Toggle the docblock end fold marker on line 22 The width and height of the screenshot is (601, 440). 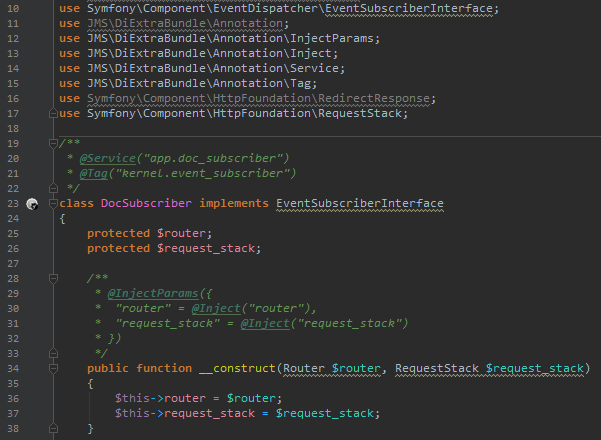53,188
